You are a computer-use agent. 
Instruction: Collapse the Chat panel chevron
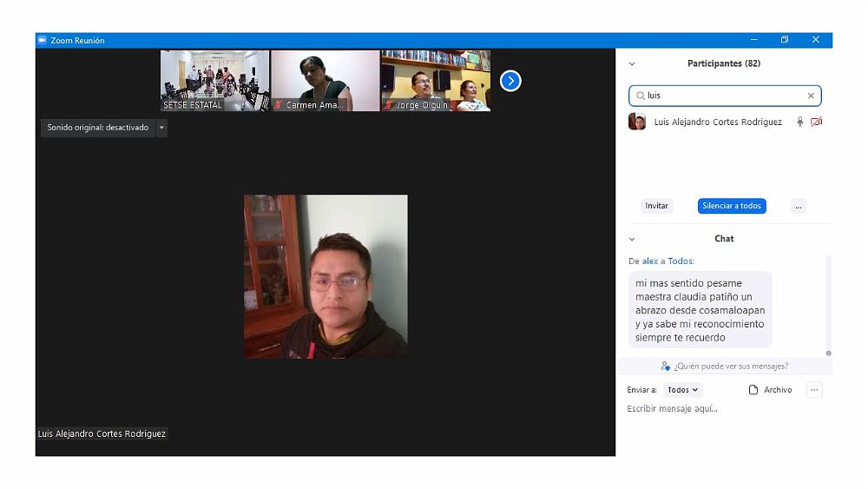pos(632,239)
